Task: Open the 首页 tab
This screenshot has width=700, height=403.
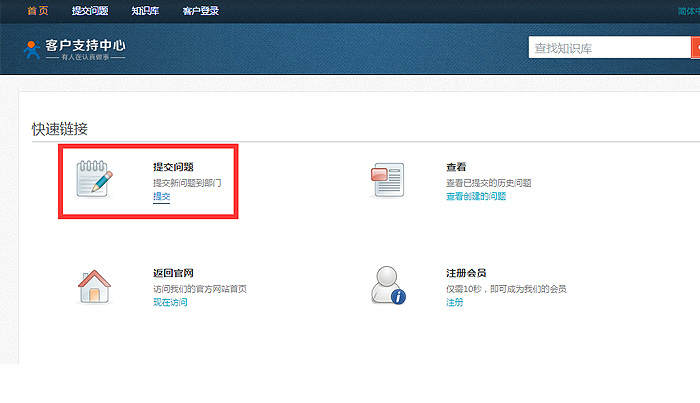Action: pos(36,11)
